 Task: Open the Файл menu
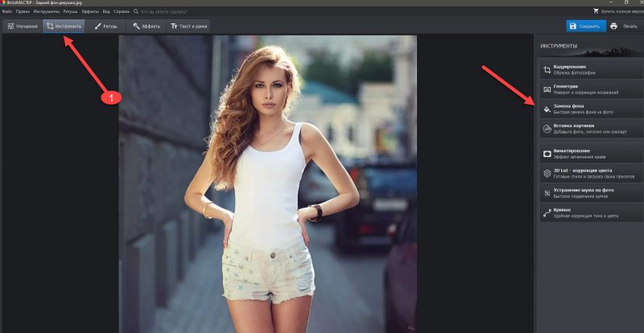pyautogui.click(x=6, y=11)
